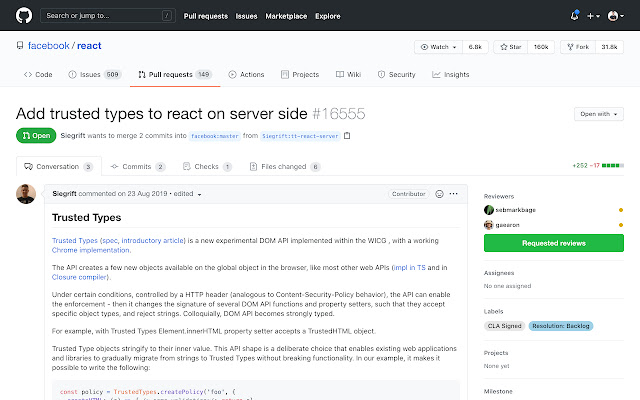Click the pending status dot beside sebmarkbage
Viewport: 640px width, 400px height.
pyautogui.click(x=621, y=210)
